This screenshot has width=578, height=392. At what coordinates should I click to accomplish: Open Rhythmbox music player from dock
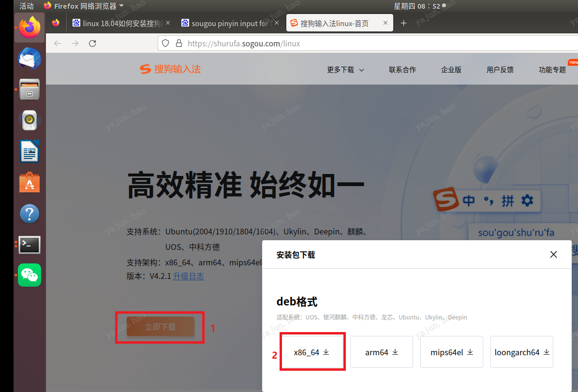[30, 120]
